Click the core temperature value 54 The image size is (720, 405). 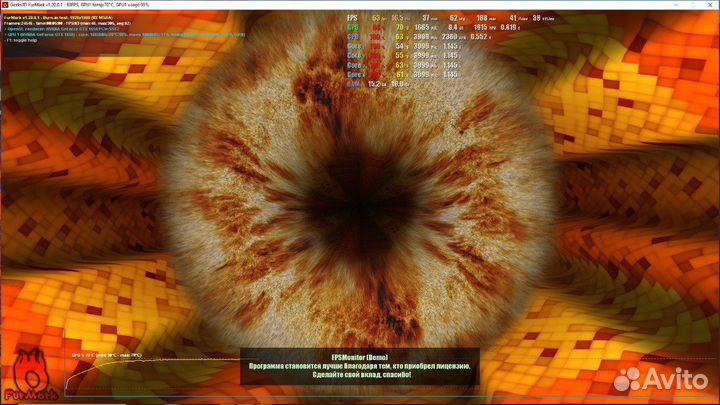pyautogui.click(x=399, y=46)
